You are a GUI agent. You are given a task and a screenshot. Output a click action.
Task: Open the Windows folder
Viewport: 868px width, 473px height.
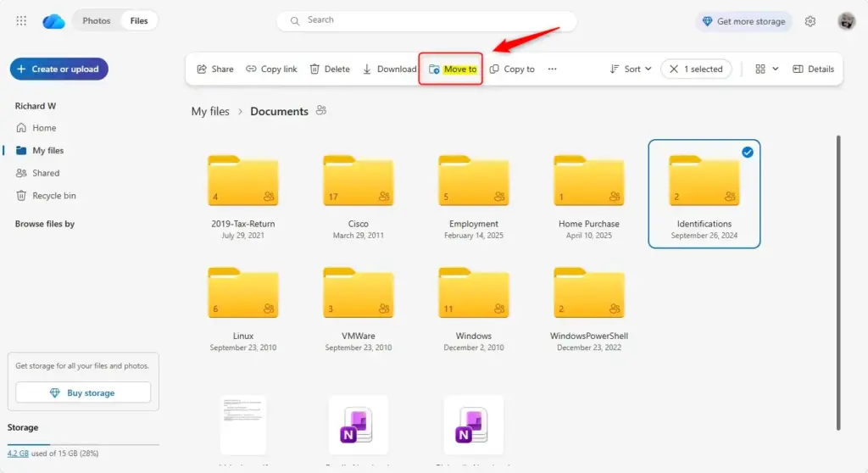click(473, 293)
